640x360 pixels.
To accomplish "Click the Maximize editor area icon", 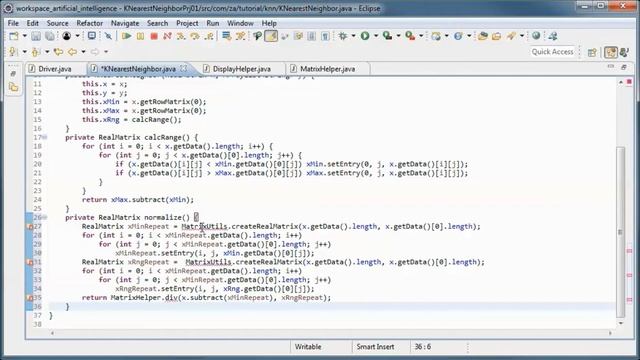I will (x=624, y=67).
